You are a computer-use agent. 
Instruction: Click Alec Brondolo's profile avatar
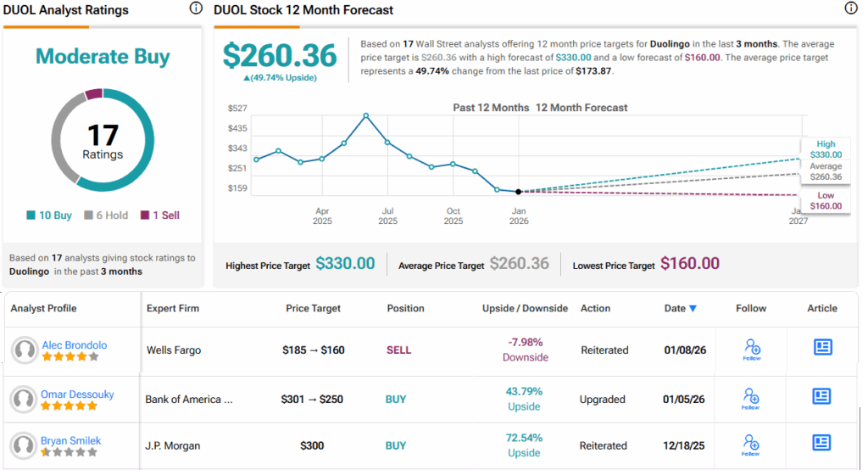[25, 350]
